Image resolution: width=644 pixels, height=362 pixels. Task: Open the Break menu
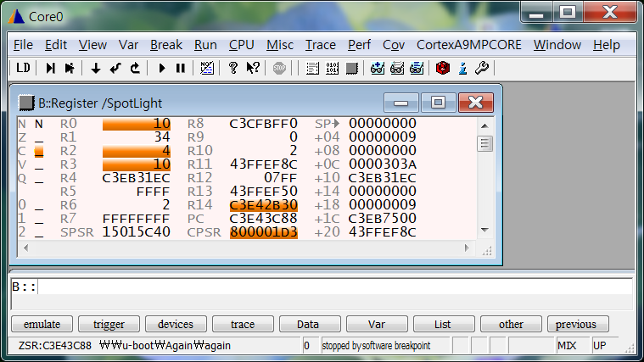pyautogui.click(x=166, y=45)
